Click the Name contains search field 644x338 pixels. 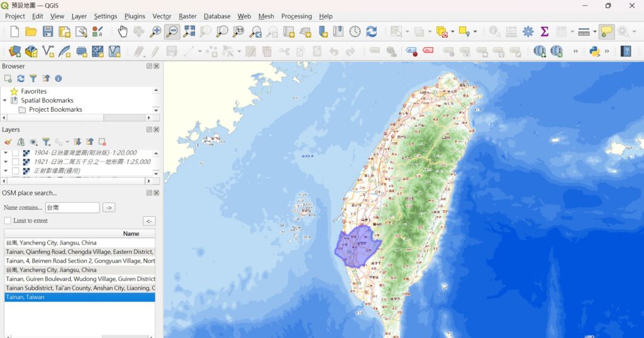click(x=72, y=207)
